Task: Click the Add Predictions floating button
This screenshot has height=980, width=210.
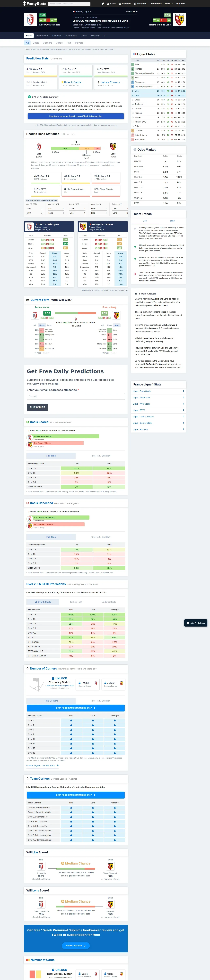Action: pos(196,623)
